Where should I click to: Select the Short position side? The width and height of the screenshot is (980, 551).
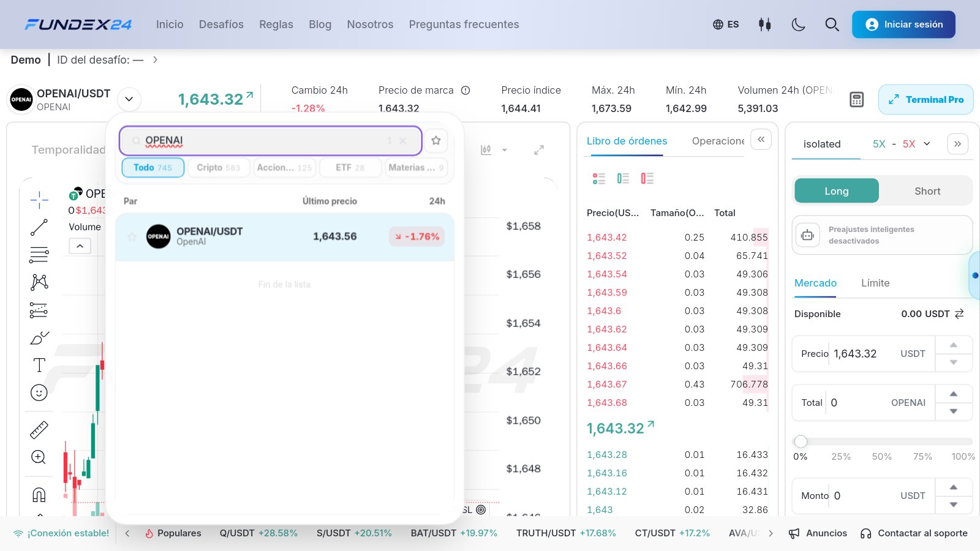pos(927,191)
